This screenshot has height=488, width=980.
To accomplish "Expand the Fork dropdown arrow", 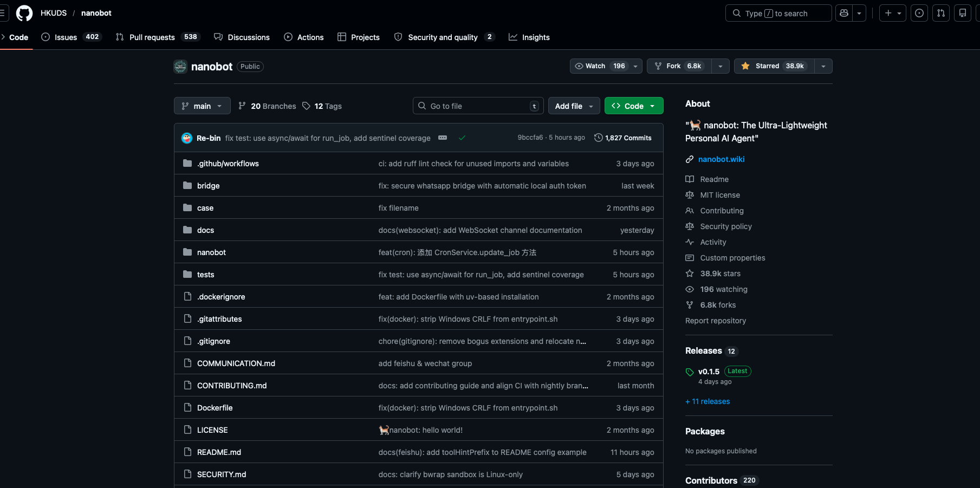I will tap(721, 66).
